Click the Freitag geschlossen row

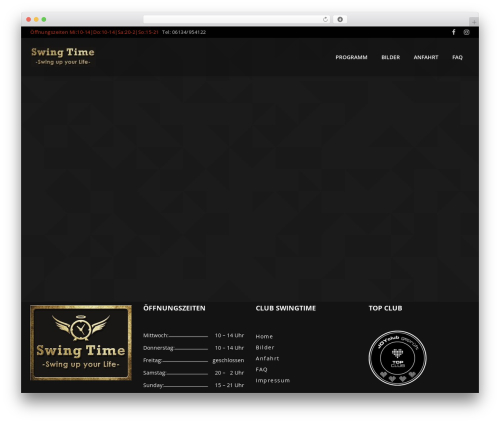tap(193, 360)
